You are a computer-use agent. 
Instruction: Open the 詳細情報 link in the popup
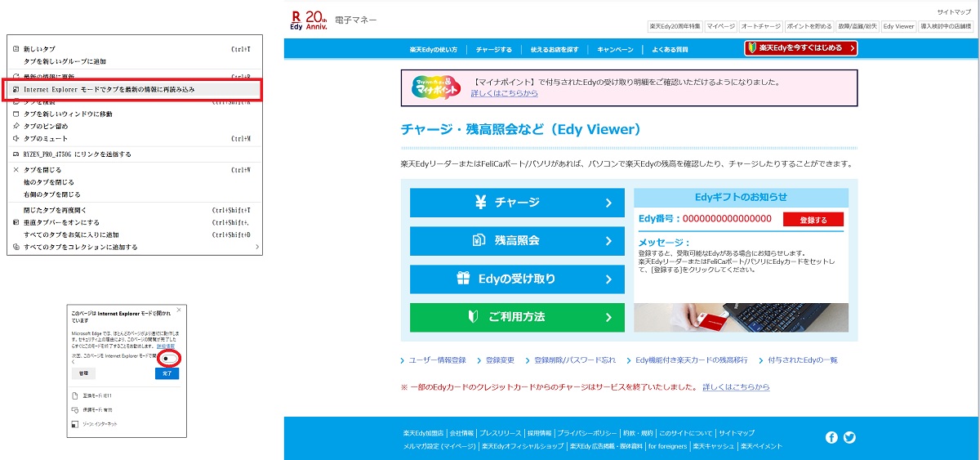tap(165, 346)
